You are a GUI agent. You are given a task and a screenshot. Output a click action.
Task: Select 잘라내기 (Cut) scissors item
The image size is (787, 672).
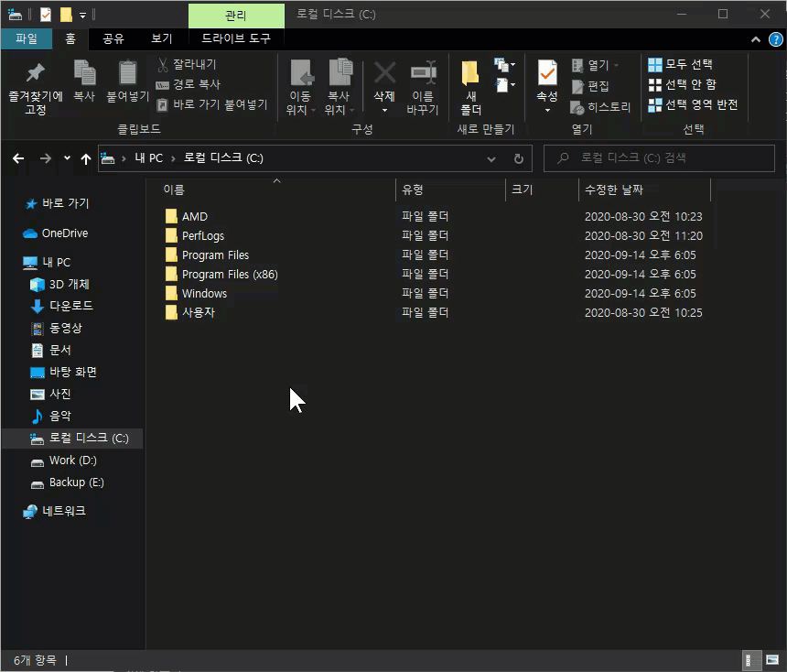coord(187,64)
